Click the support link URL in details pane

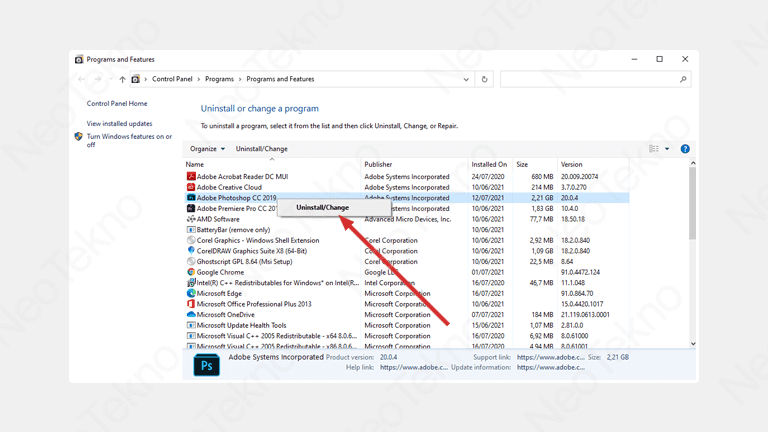[551, 357]
